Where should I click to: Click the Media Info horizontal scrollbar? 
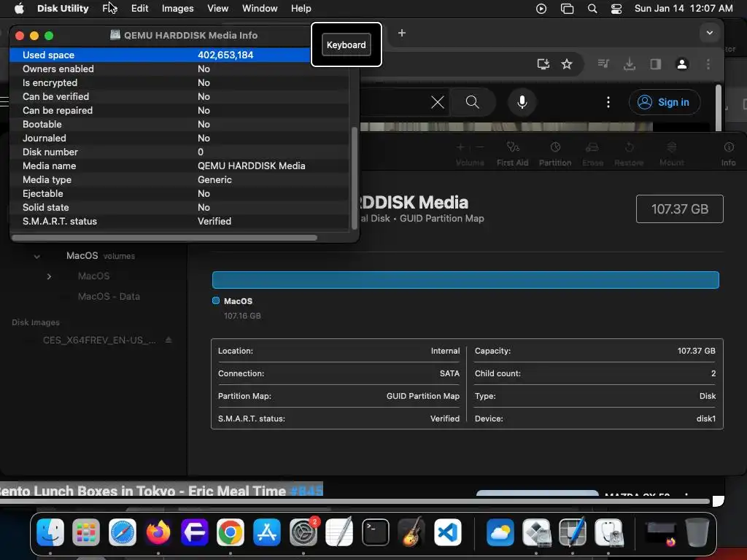point(164,237)
